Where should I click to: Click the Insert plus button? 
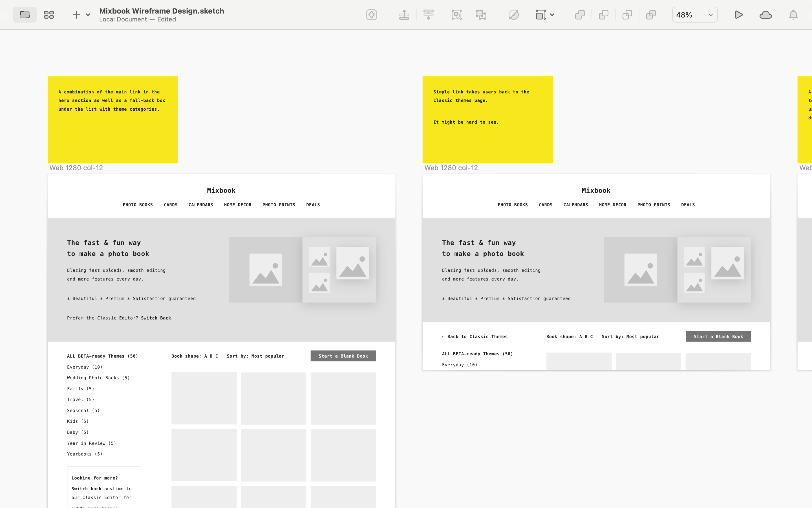click(76, 15)
